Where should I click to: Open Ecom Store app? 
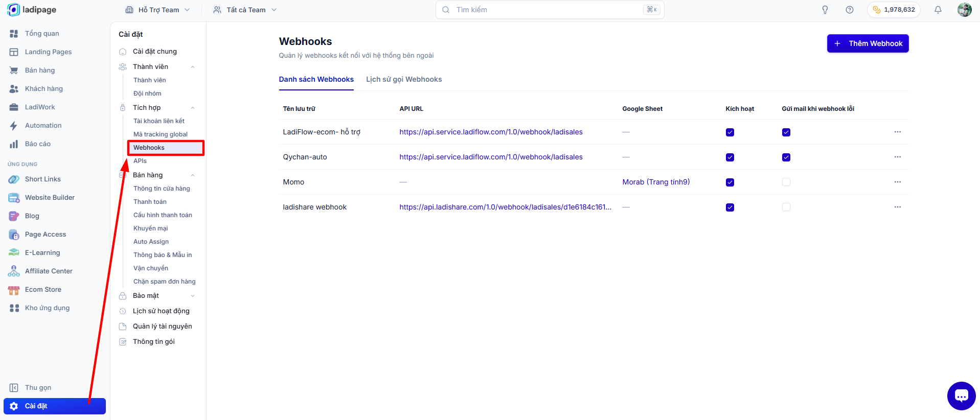43,290
